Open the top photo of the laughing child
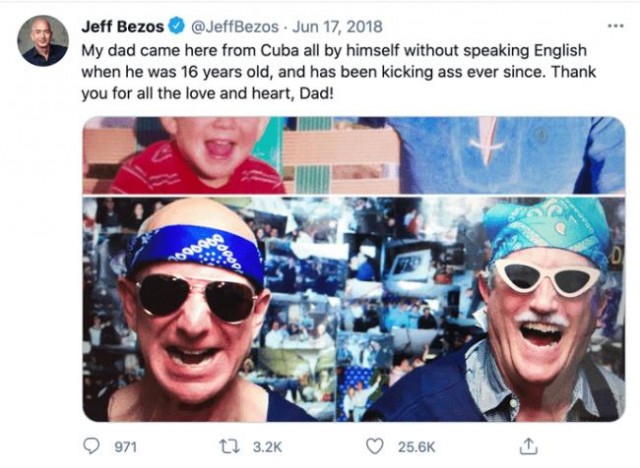Image resolution: width=640 pixels, height=468 pixels. (200, 155)
